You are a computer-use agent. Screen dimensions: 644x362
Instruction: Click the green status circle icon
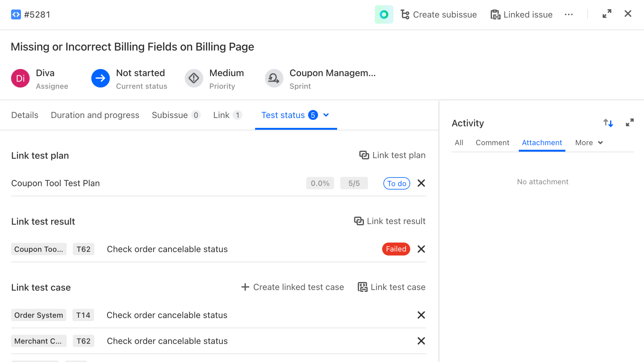tap(384, 14)
